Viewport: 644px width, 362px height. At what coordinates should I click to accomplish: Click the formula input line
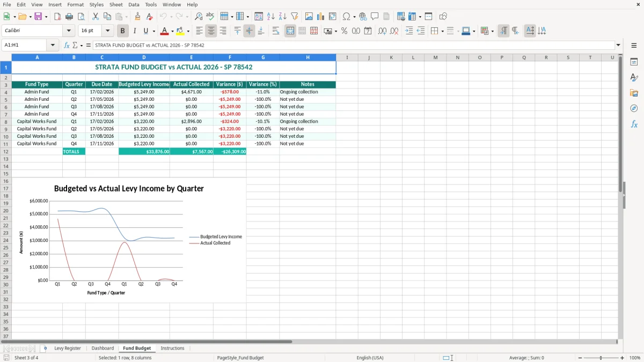tap(354, 45)
